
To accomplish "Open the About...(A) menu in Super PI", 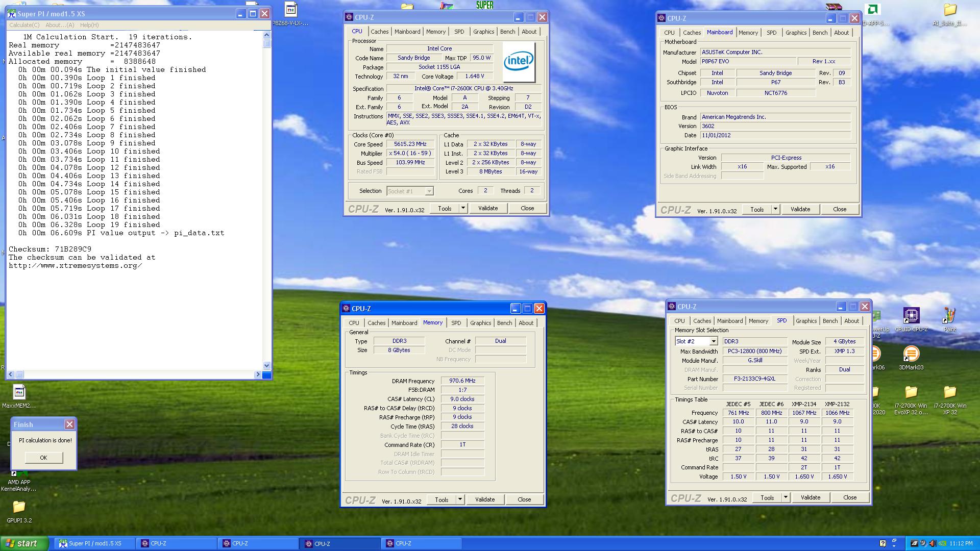I will point(60,25).
